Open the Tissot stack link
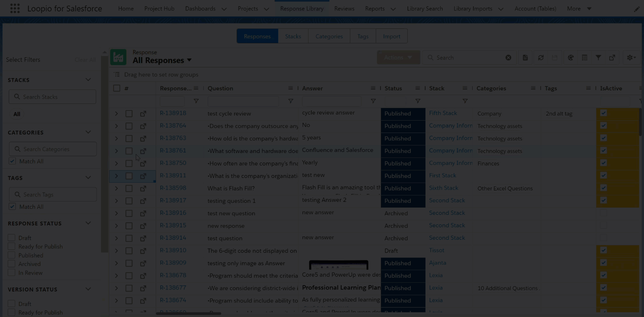This screenshot has height=317, width=644. 437,250
